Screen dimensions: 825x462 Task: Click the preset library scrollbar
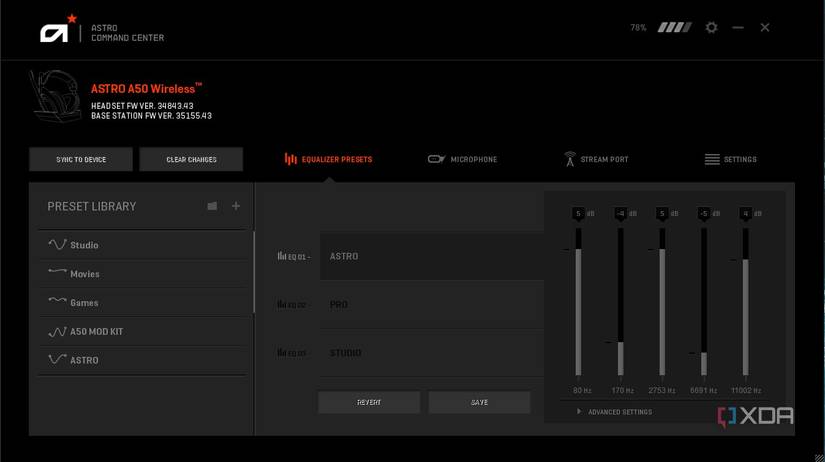[254, 272]
